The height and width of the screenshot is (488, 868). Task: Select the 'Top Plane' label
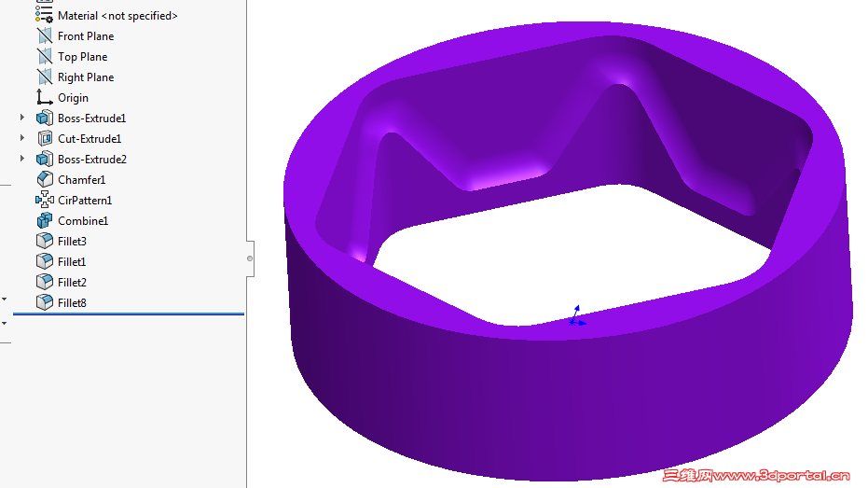[82, 57]
